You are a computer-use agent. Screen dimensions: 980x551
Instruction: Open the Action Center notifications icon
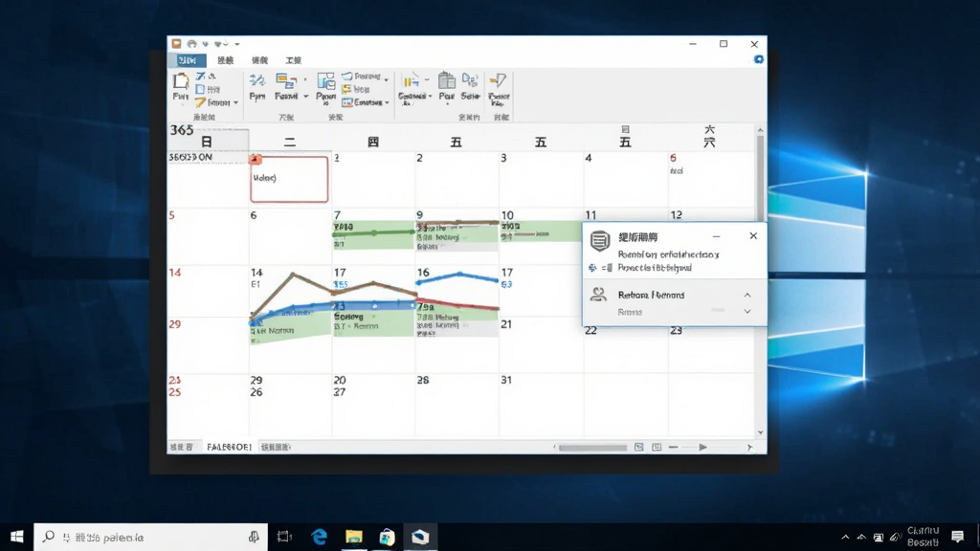tap(957, 537)
